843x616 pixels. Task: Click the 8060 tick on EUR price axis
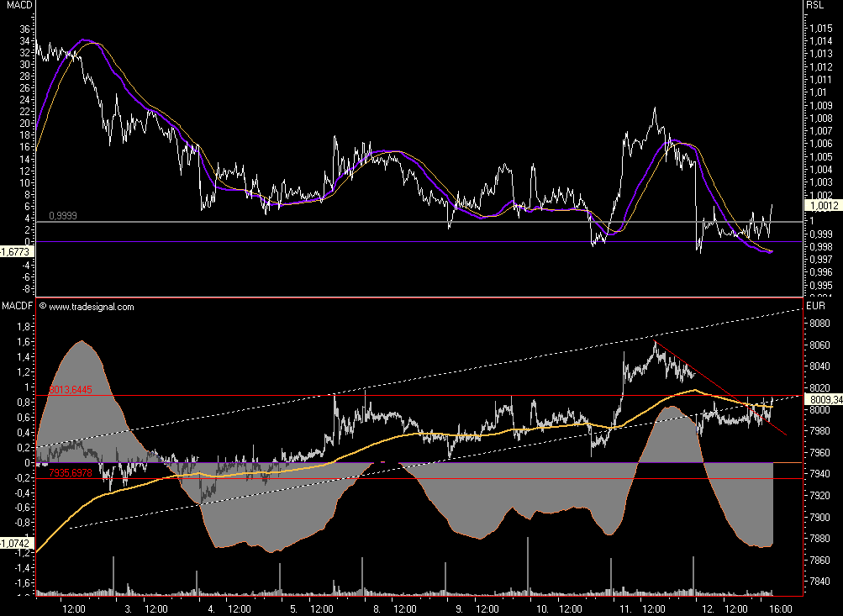click(818, 345)
